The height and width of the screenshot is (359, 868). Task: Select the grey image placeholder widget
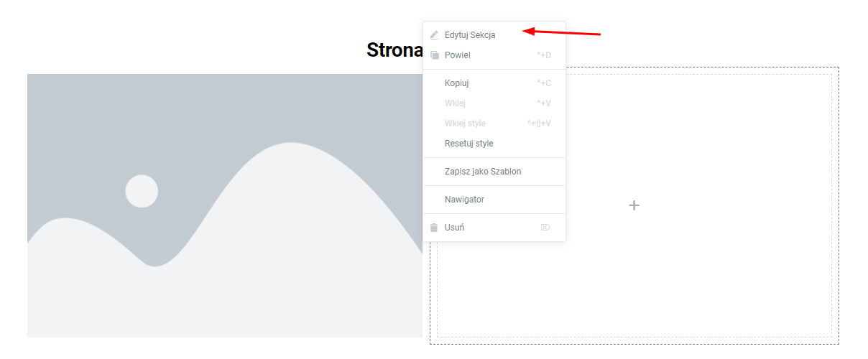225,205
